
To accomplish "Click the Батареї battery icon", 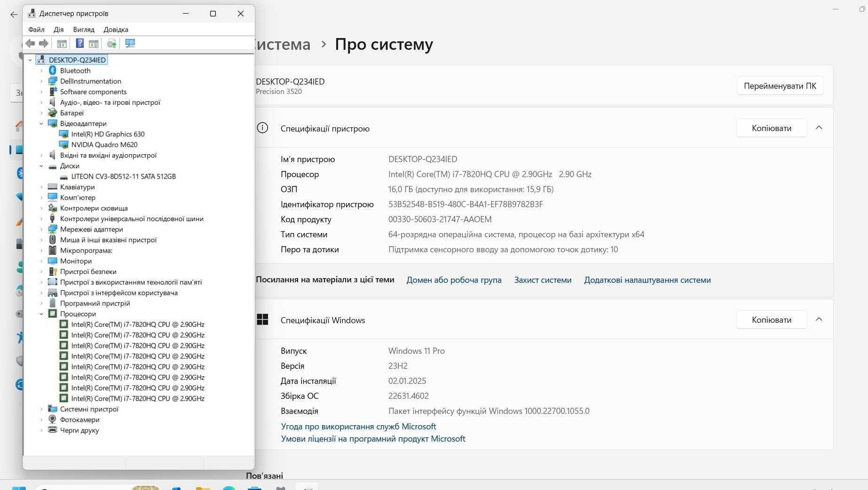I will point(53,113).
